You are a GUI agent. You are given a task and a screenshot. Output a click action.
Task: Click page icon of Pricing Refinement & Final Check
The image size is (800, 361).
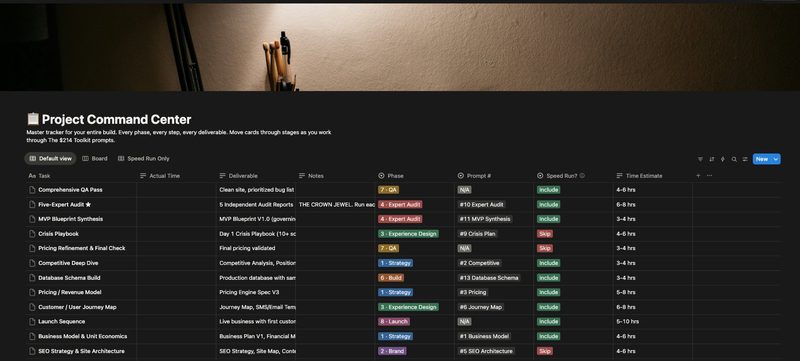pos(32,248)
